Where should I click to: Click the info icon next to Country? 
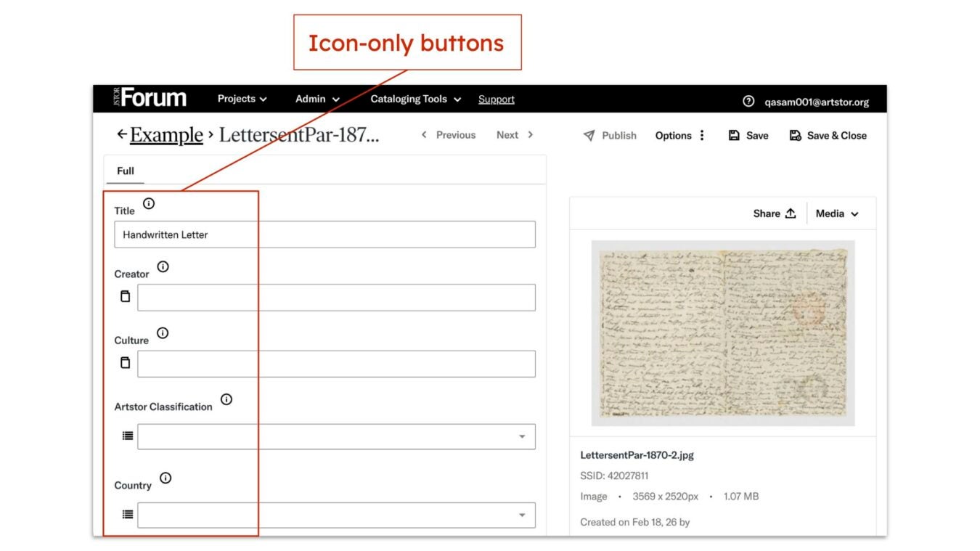click(165, 478)
